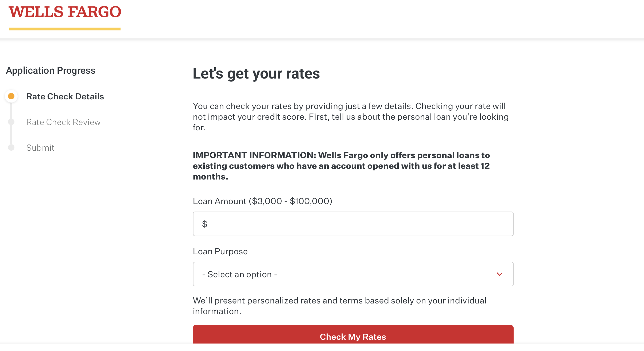The width and height of the screenshot is (644, 351).
Task: Open the Loan Purpose dropdown
Action: click(x=353, y=274)
